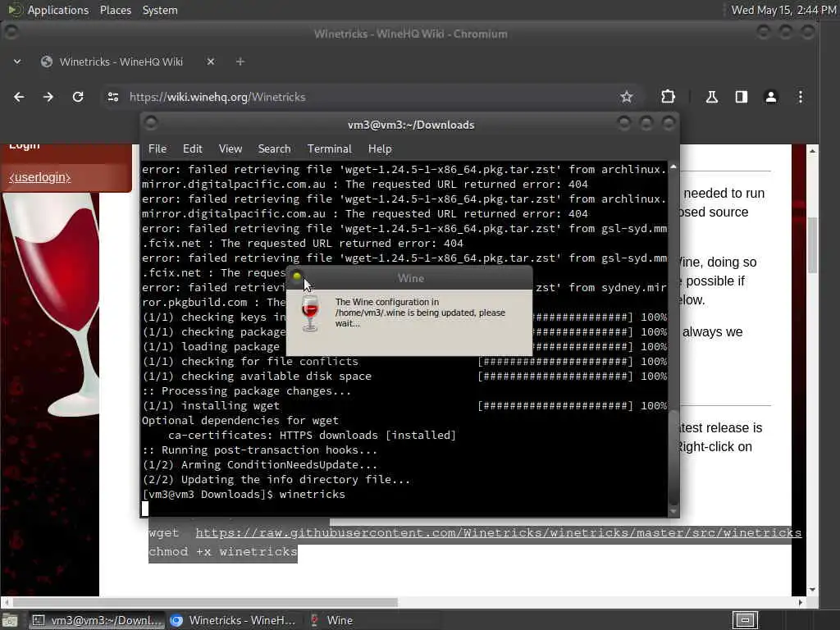
Task: Open the terminal File menu
Action: click(x=157, y=149)
